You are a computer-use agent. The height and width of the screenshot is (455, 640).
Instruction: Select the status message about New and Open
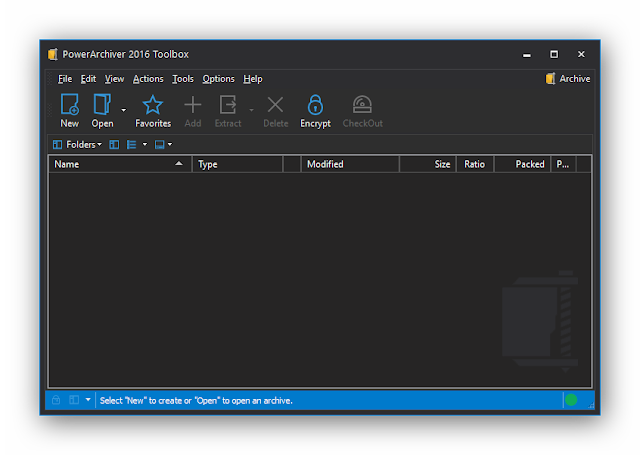pyautogui.click(x=196, y=401)
